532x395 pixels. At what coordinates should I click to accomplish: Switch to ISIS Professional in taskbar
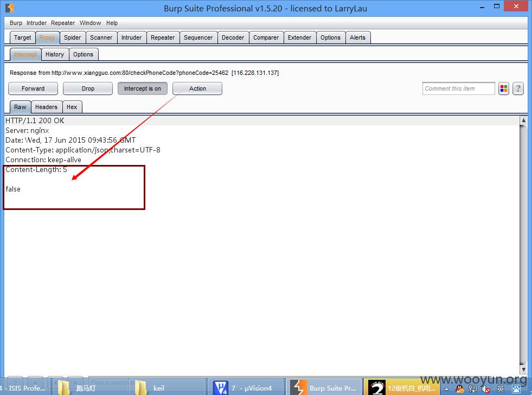(x=25, y=387)
